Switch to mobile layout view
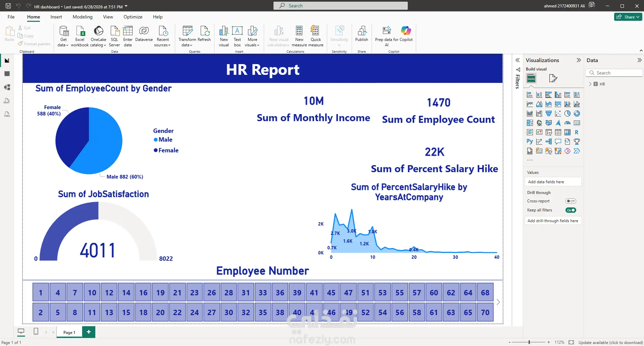Screen dimensions: 644x346 pos(36,332)
